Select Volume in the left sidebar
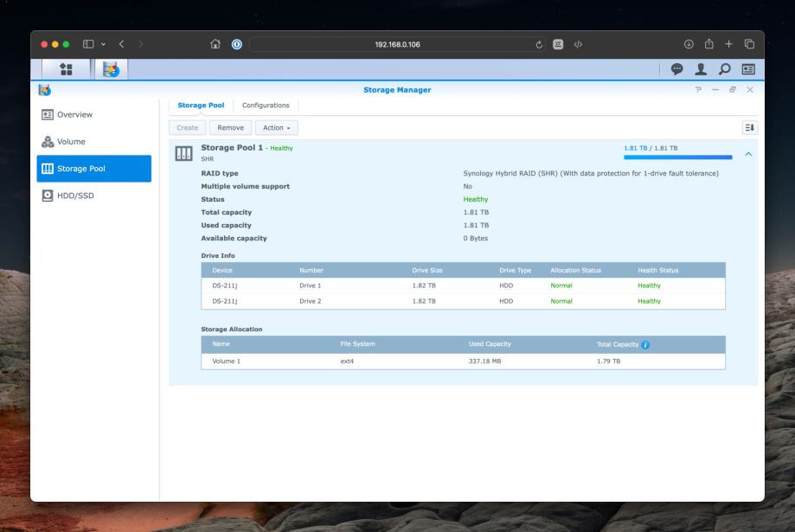 click(x=72, y=142)
